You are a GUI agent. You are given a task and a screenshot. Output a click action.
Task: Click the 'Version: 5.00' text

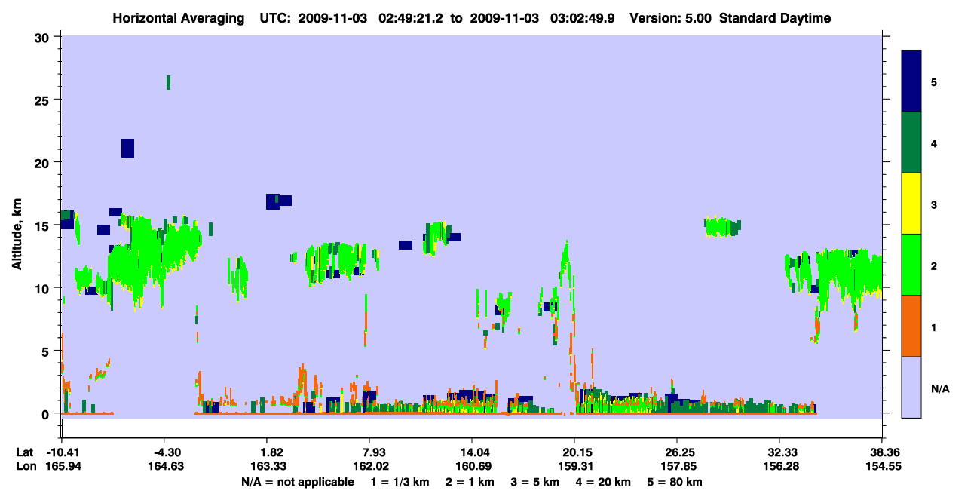(672, 18)
